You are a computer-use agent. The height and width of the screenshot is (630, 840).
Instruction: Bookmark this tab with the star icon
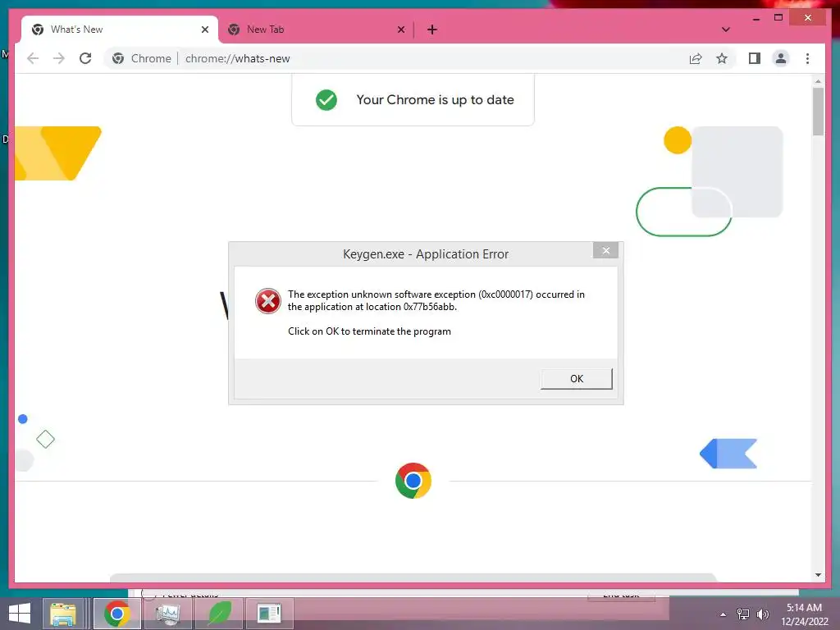click(x=722, y=58)
